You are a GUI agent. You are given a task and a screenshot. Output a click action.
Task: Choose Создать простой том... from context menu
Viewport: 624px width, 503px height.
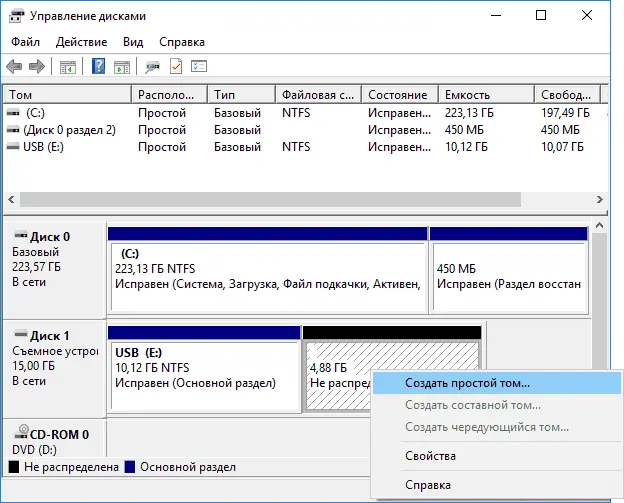[x=497, y=383]
